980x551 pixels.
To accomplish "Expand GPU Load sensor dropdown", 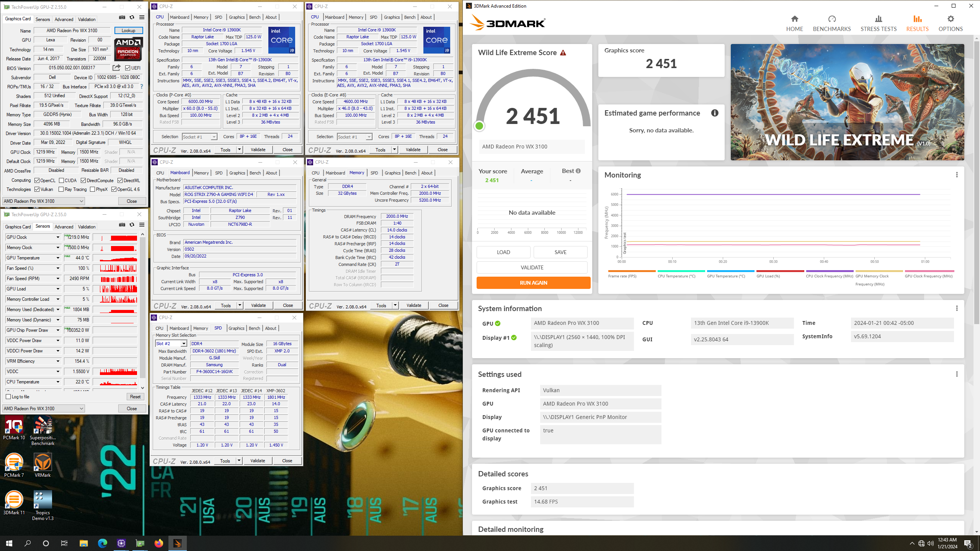I will coord(58,289).
